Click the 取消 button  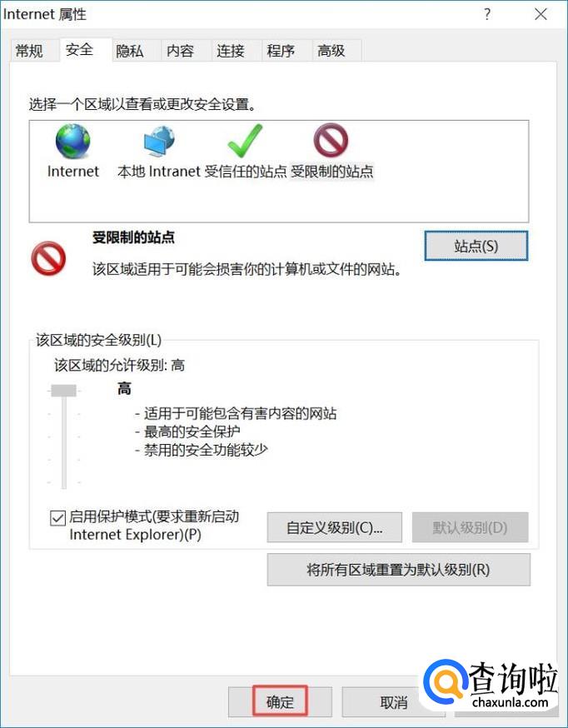(x=393, y=702)
